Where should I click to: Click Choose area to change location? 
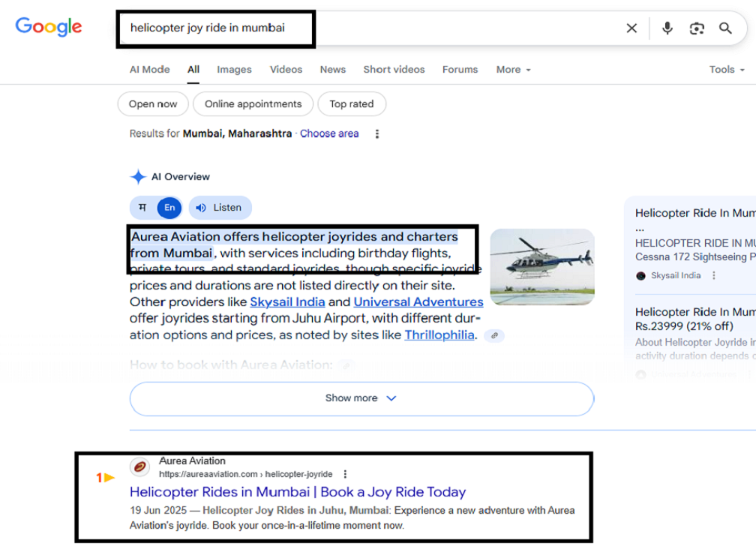[329, 133]
